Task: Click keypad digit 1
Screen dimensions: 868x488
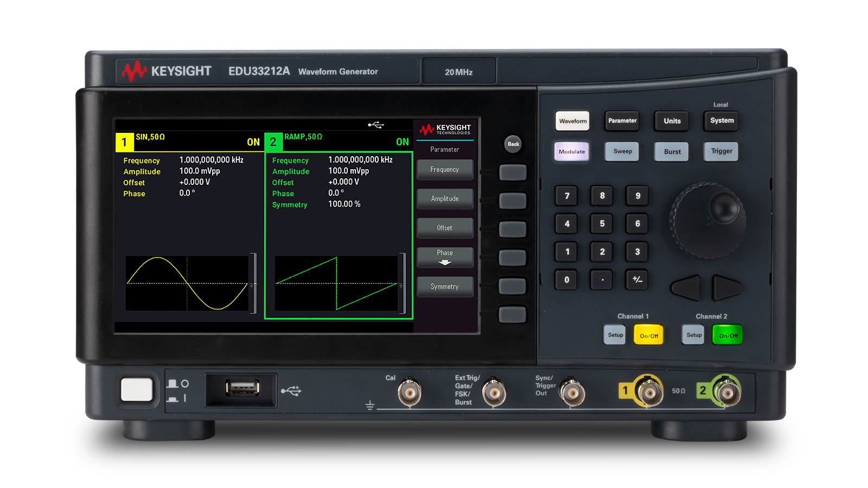Action: pyautogui.click(x=567, y=252)
